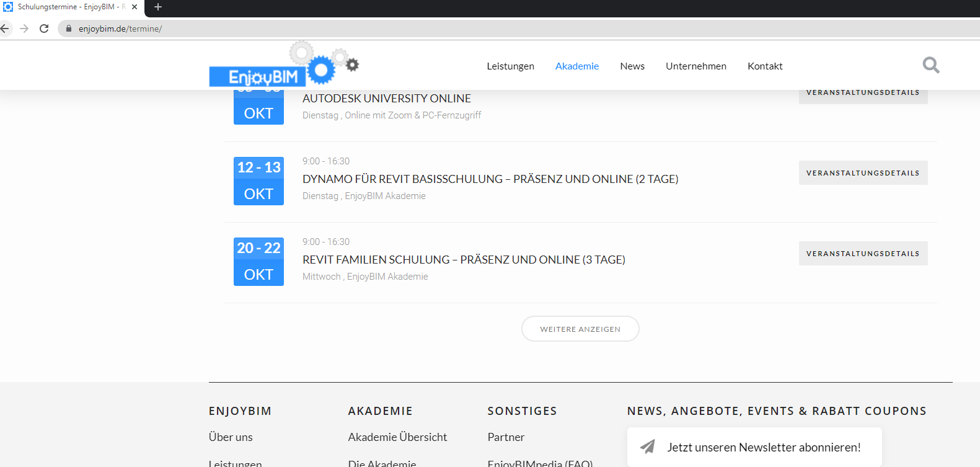The width and height of the screenshot is (980, 467).
Task: Click 'Mittwoch , EnjoyBIM Akademie' text
Action: pyautogui.click(x=365, y=277)
